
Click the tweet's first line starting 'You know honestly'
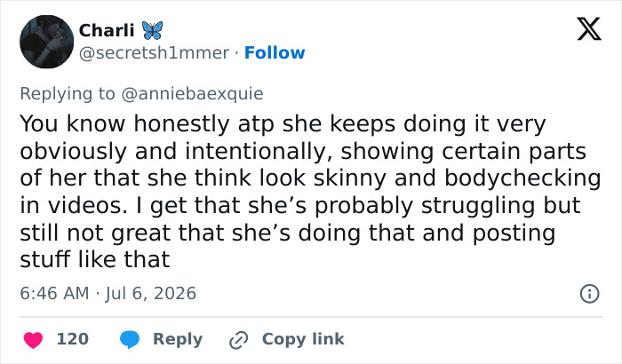click(283, 124)
